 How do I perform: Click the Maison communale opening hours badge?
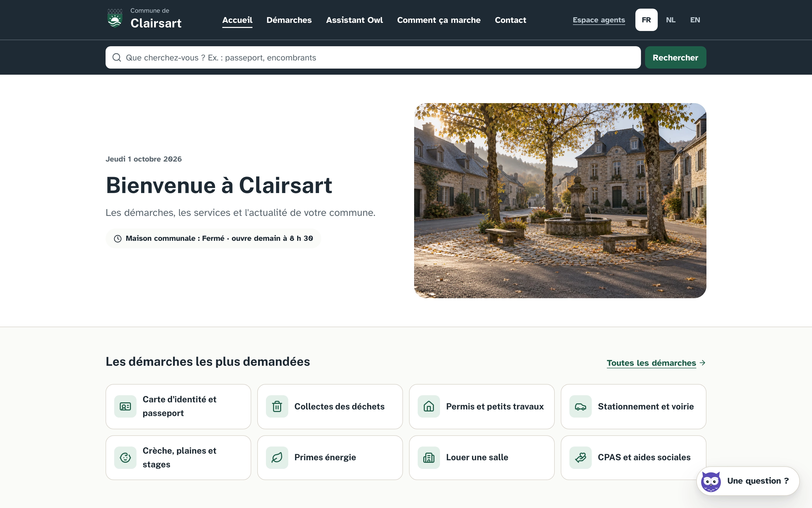click(213, 239)
